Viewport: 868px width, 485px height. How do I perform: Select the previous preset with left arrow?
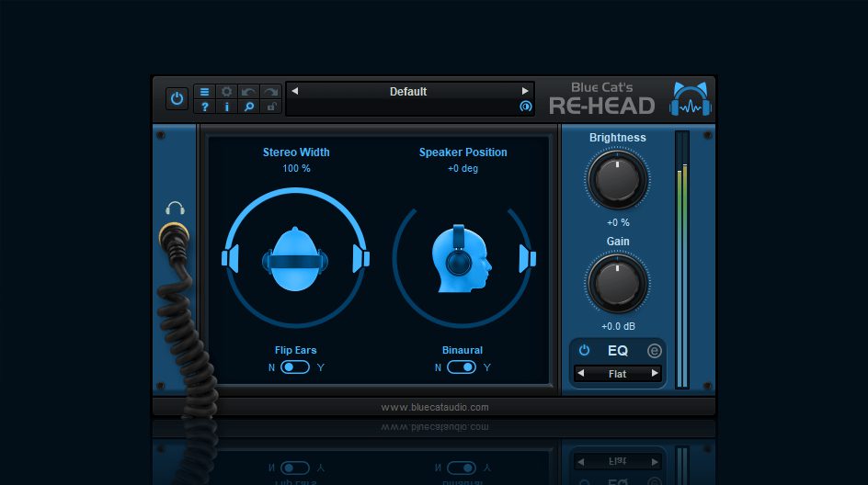(295, 91)
